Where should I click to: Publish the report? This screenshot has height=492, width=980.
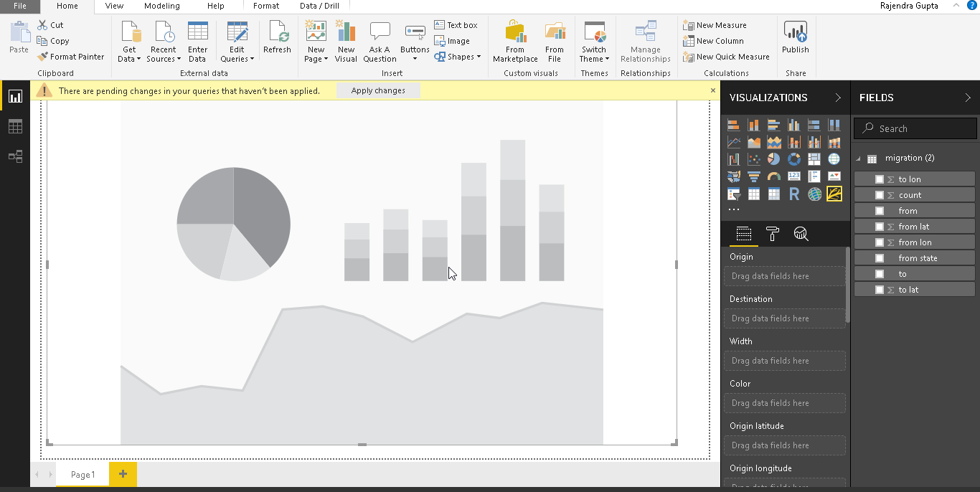pos(796,37)
